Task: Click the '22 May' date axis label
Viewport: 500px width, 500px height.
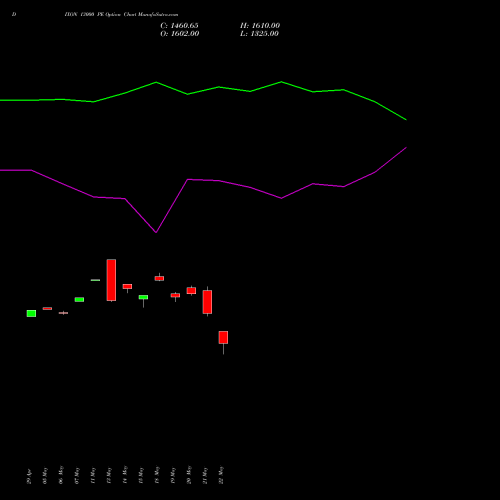Action: point(221,475)
